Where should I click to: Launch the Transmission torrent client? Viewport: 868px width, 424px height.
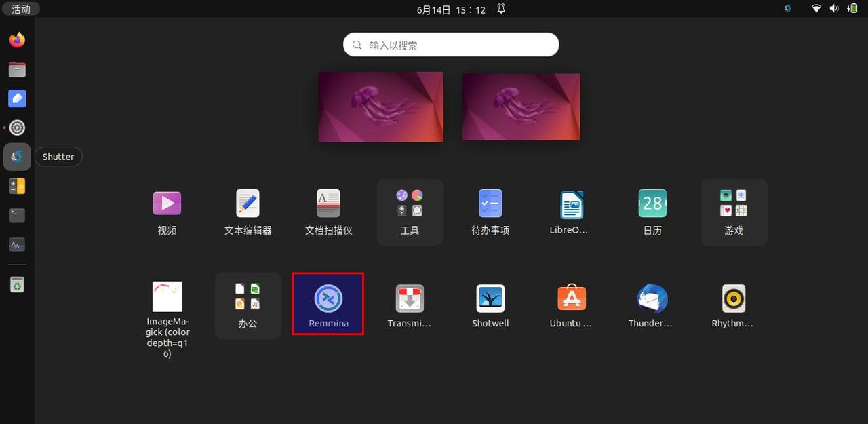pos(409,297)
